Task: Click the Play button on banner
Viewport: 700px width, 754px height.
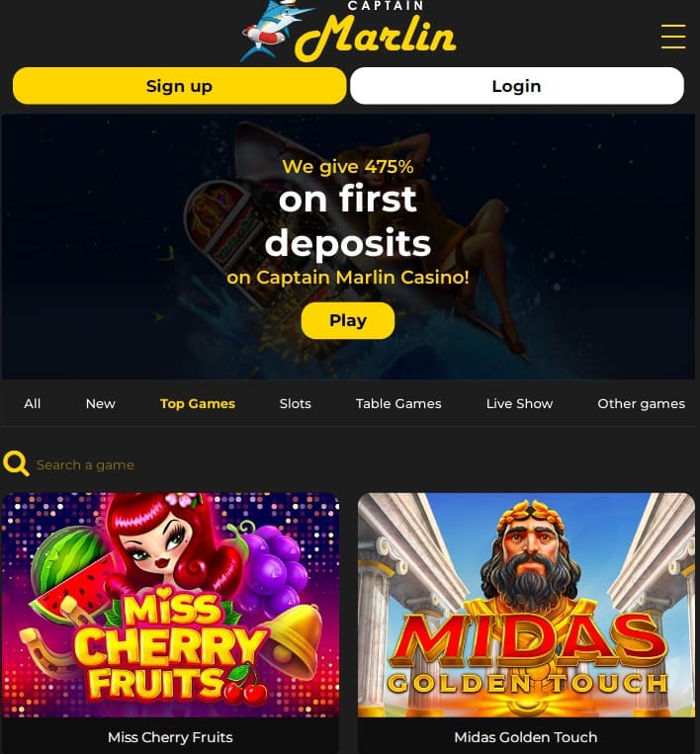Action: coord(348,320)
